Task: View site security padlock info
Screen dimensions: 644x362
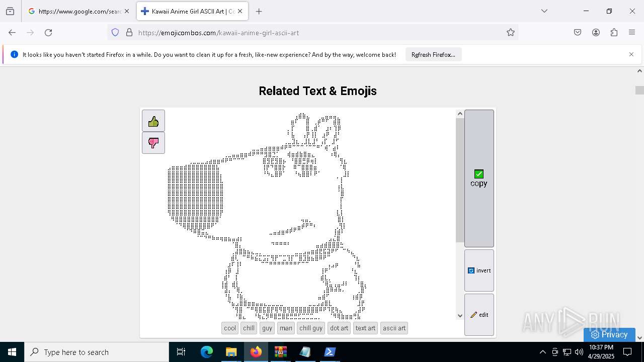Action: pos(129,33)
